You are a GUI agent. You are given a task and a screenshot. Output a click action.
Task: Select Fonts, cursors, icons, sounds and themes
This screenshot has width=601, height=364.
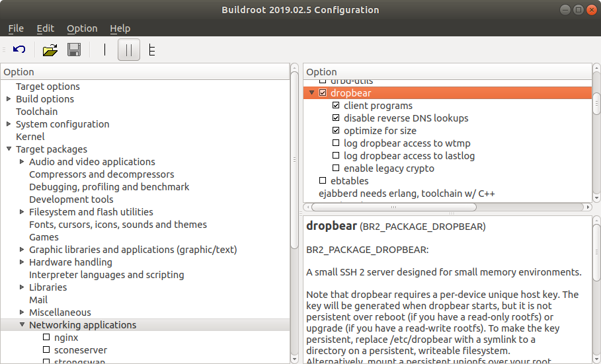(x=118, y=225)
